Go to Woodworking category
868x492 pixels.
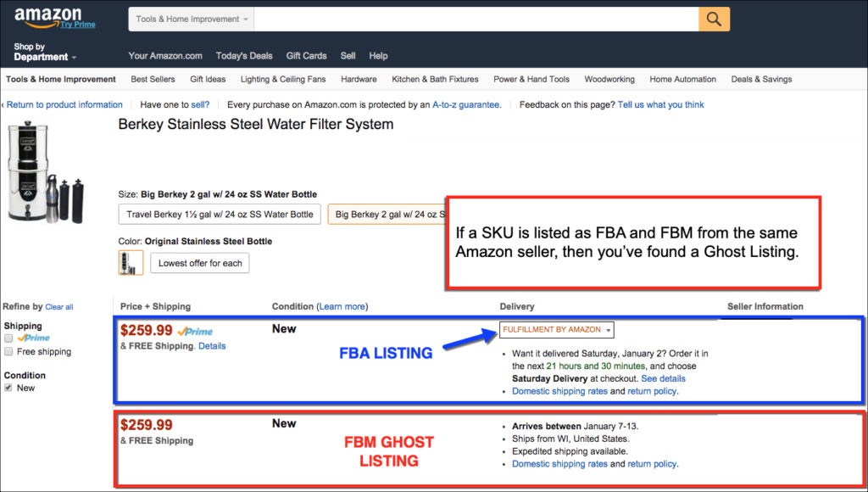(609, 79)
